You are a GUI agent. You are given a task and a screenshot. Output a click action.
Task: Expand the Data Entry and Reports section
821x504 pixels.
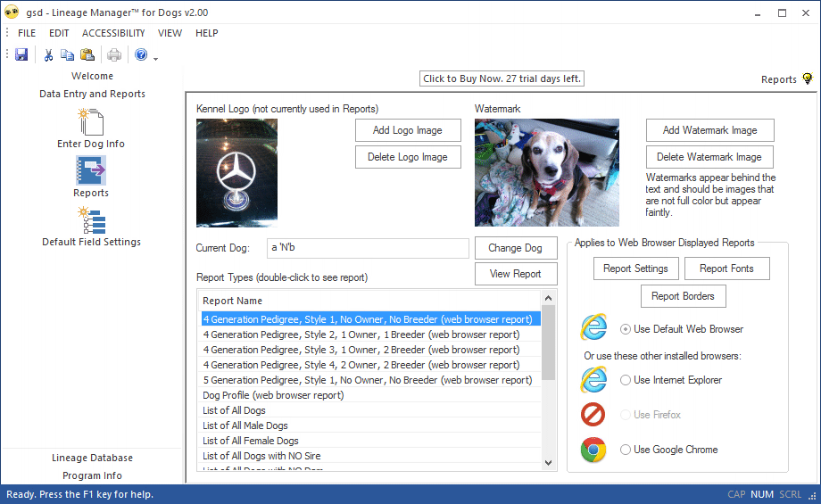click(92, 94)
